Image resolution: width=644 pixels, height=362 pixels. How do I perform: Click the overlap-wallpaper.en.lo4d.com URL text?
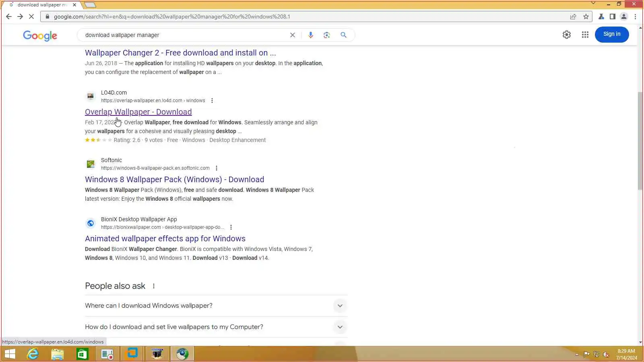(x=153, y=101)
